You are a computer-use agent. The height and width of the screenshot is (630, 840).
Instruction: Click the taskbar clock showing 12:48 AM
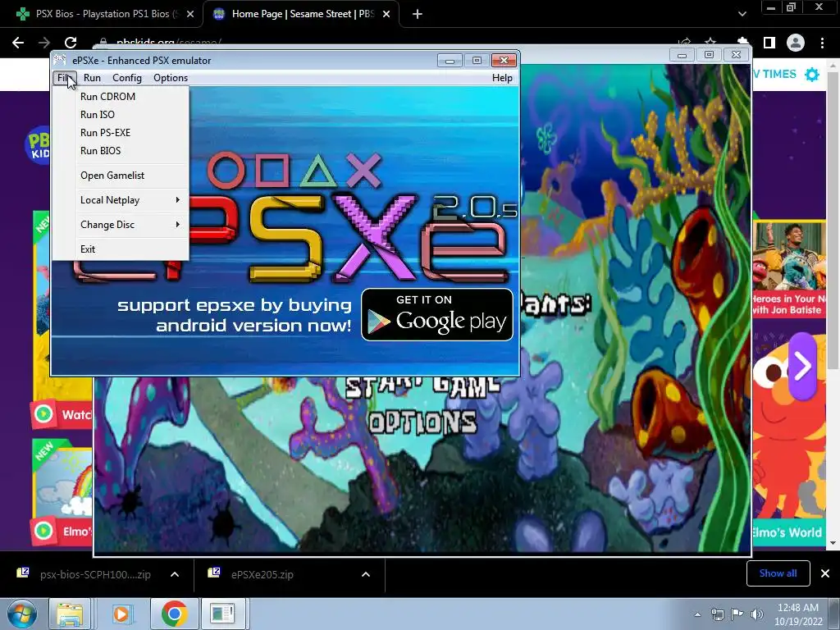pyautogui.click(x=797, y=614)
